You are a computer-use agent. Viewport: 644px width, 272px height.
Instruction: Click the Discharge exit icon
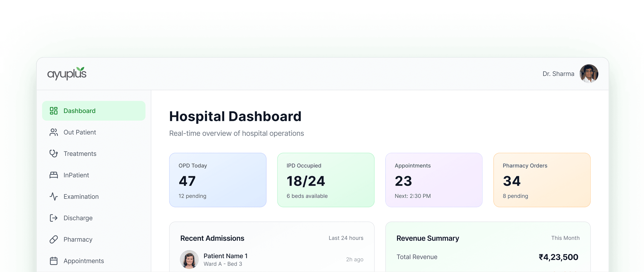pos(53,218)
